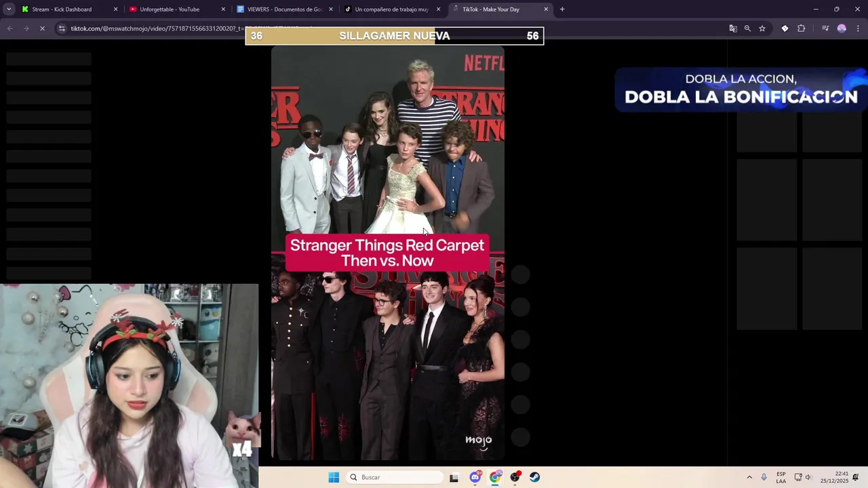Open the network status tray icon
This screenshot has height=488, width=868.
tap(798, 477)
